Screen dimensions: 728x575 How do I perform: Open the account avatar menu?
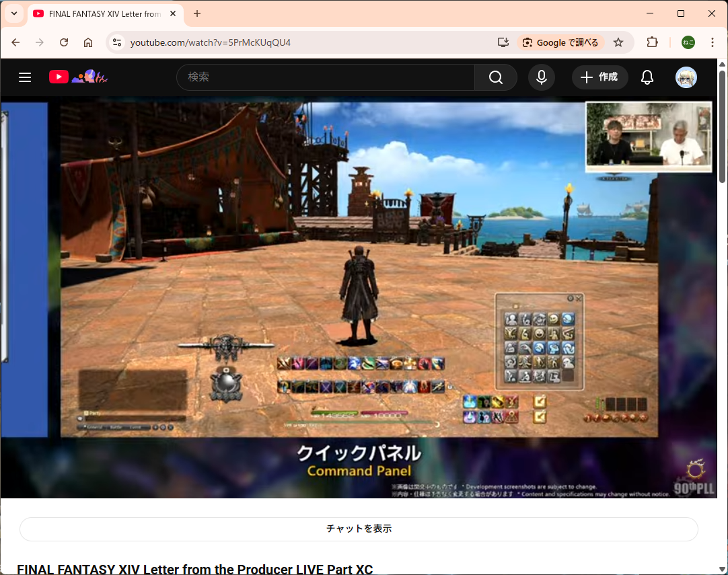686,77
